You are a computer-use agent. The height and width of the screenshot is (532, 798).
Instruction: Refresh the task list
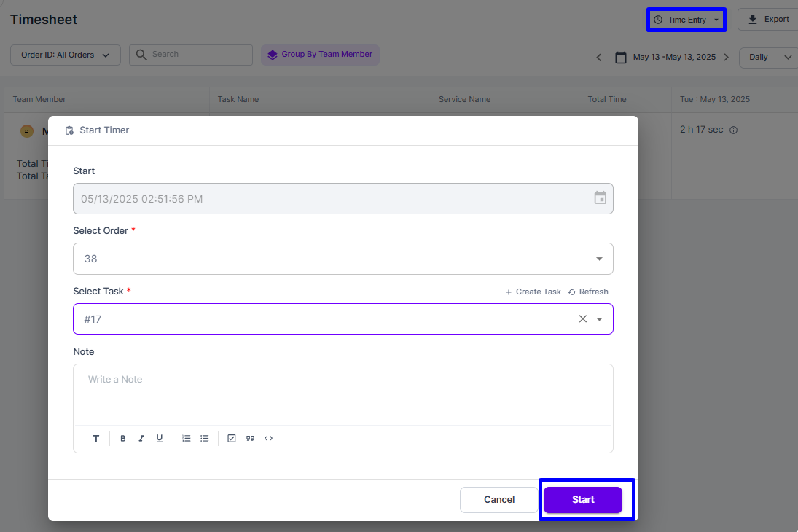(x=588, y=292)
